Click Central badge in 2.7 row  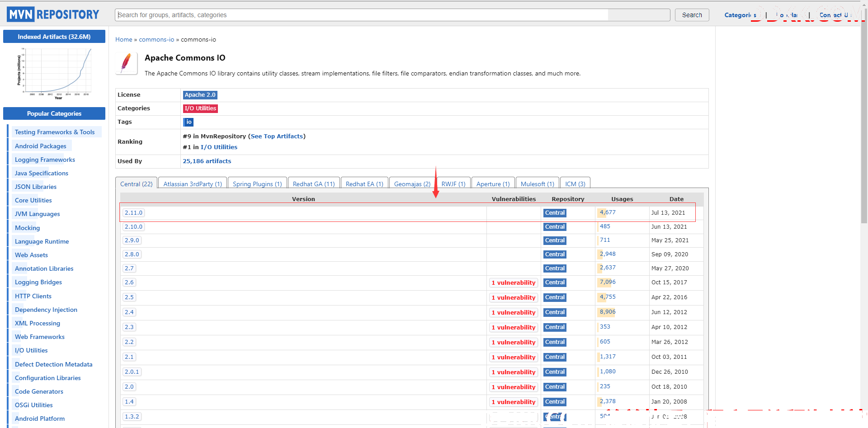point(555,268)
